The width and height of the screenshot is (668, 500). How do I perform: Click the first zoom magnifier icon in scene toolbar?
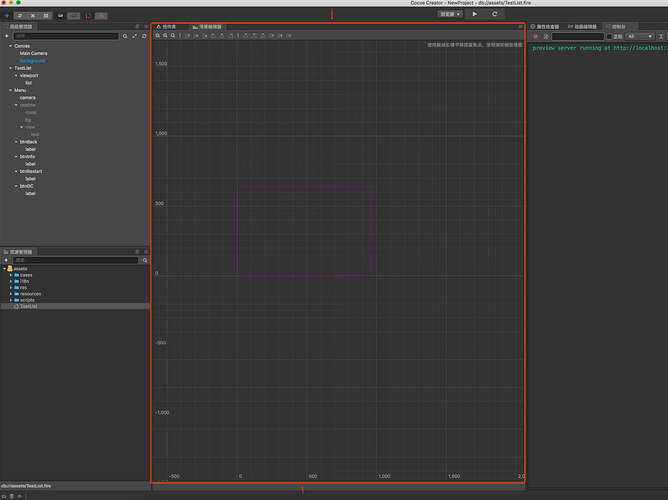click(x=157, y=35)
